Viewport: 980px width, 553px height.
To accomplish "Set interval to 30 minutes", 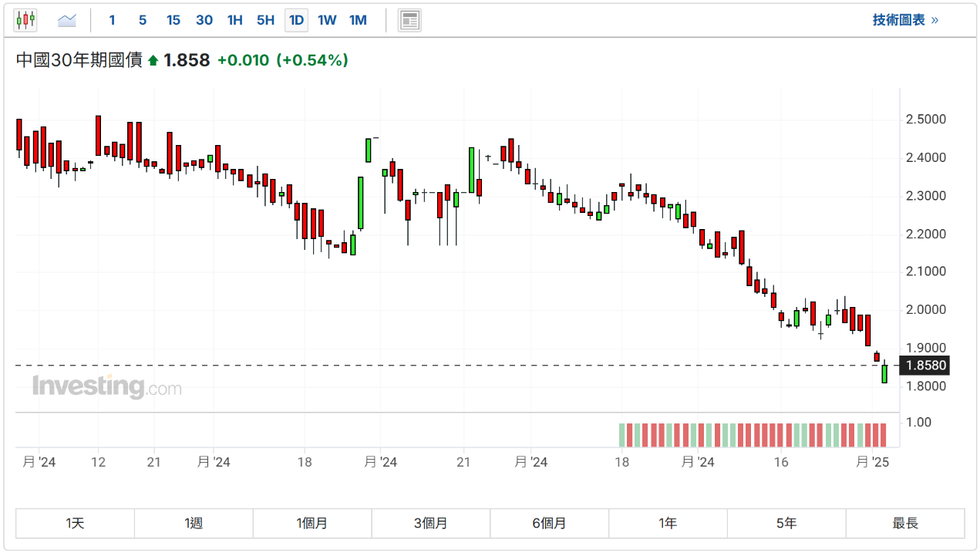I will (204, 20).
